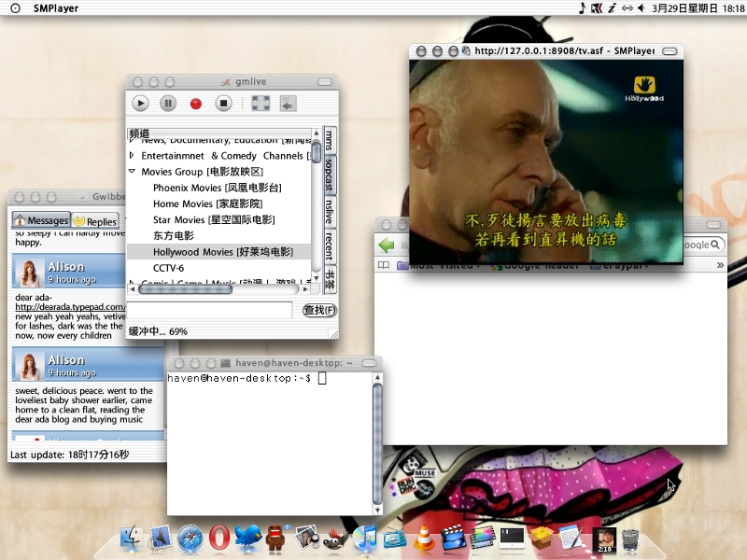Open the Safari compass icon in dock
The image size is (747, 560).
click(x=190, y=539)
